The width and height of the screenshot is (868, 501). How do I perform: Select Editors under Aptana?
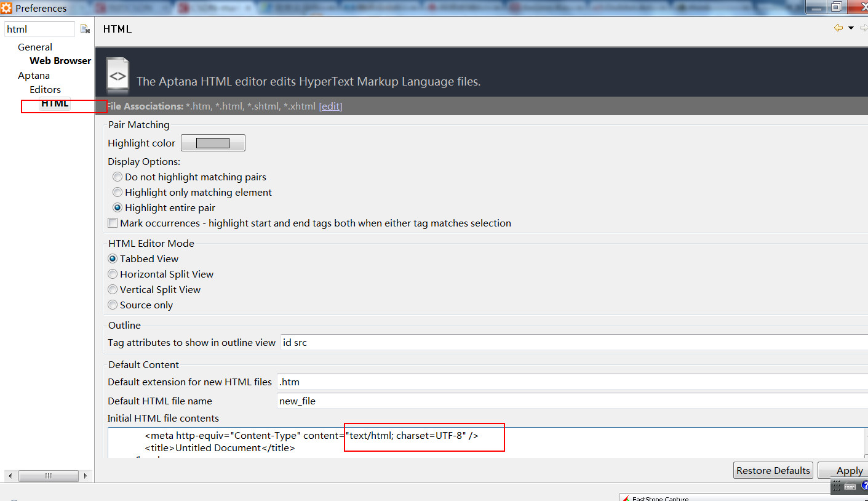pyautogui.click(x=45, y=89)
